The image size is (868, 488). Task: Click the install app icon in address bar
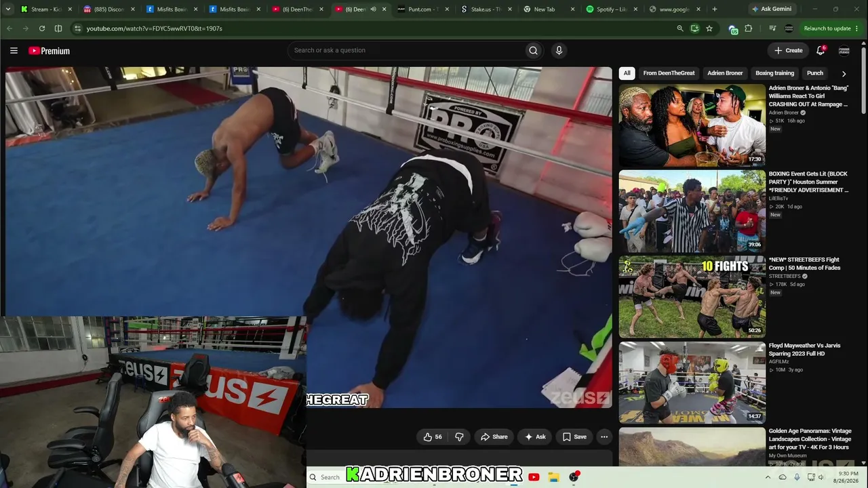[694, 28]
